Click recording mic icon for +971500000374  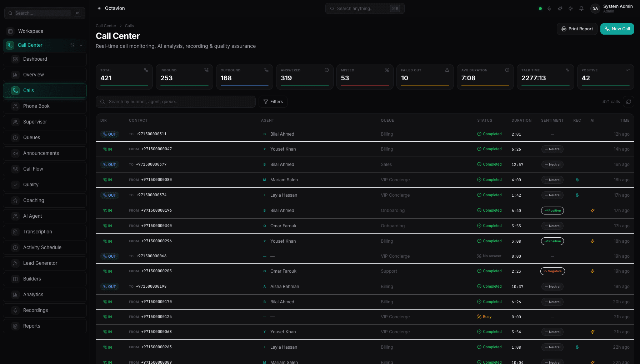[x=577, y=195]
